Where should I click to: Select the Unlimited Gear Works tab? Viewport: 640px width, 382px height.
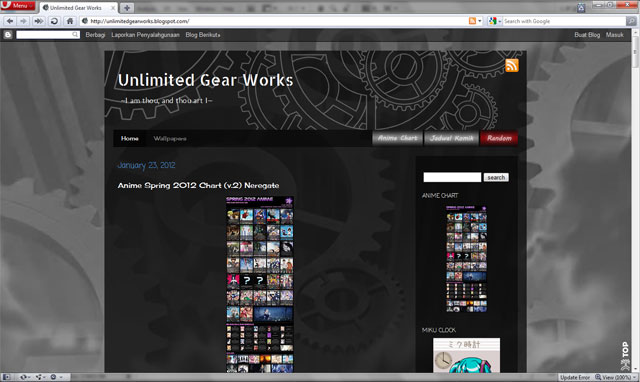(76, 7)
